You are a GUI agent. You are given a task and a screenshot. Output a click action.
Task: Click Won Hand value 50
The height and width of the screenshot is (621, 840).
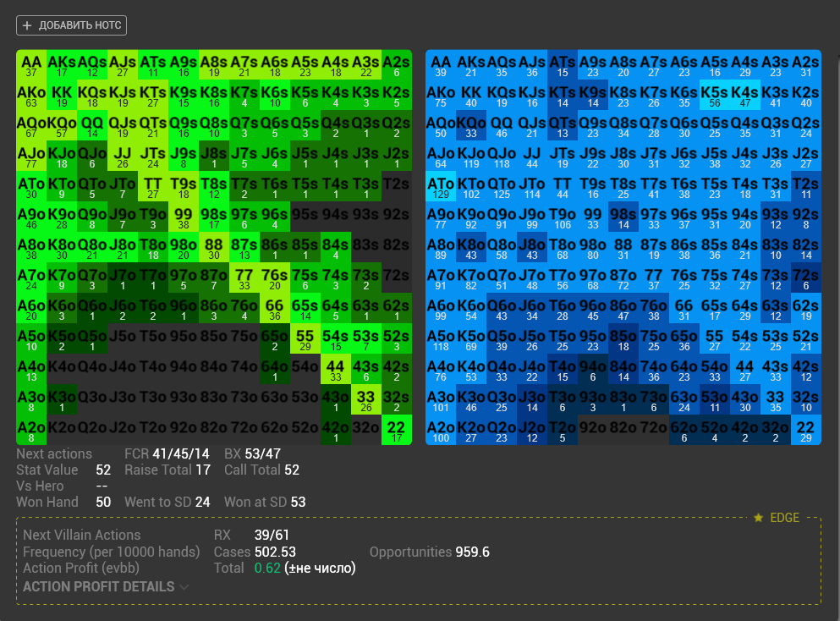103,502
